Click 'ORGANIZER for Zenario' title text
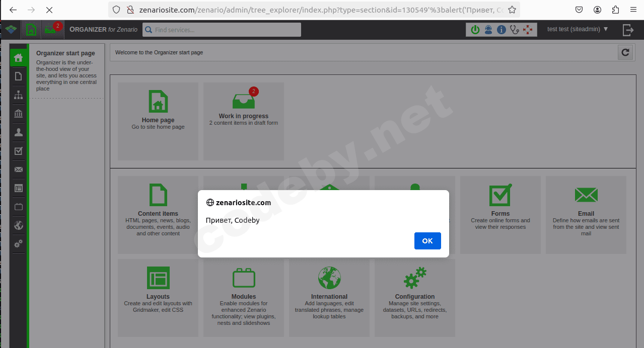 point(103,30)
